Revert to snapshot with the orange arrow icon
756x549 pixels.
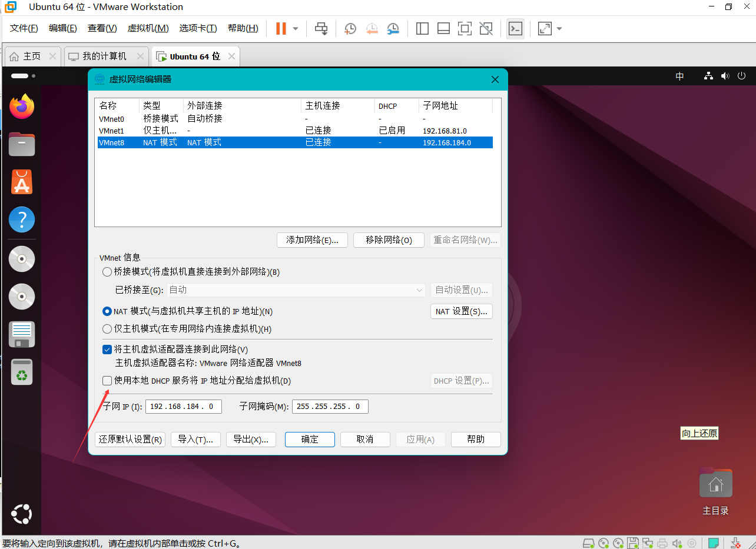coord(372,28)
